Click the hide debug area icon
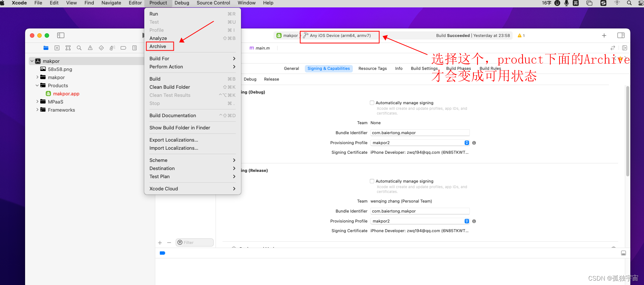 tap(623, 253)
